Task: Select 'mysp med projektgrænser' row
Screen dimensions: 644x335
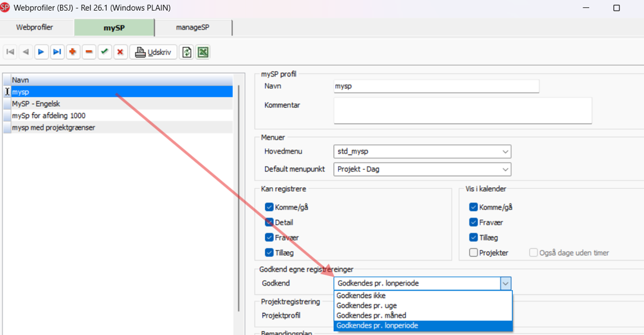Action: click(122, 128)
